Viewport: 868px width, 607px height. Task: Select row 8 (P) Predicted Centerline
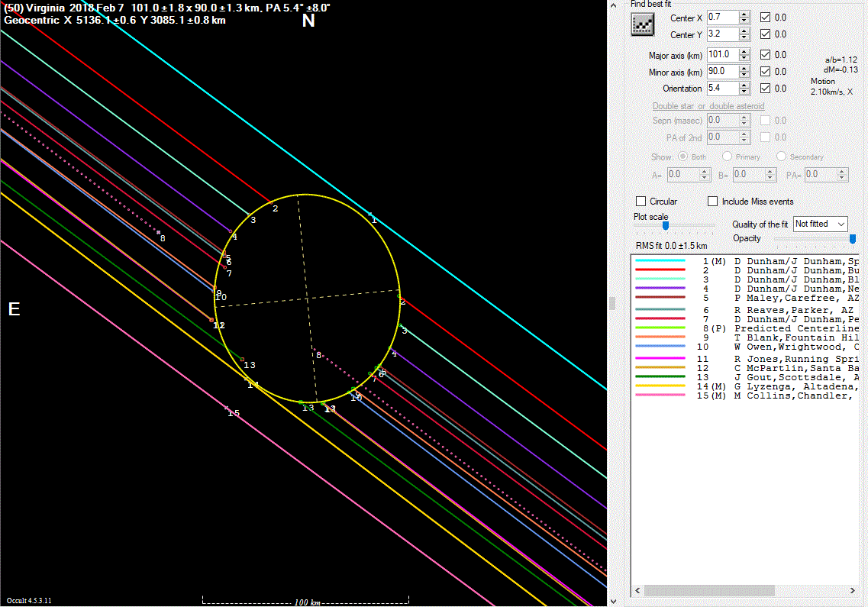[746, 328]
